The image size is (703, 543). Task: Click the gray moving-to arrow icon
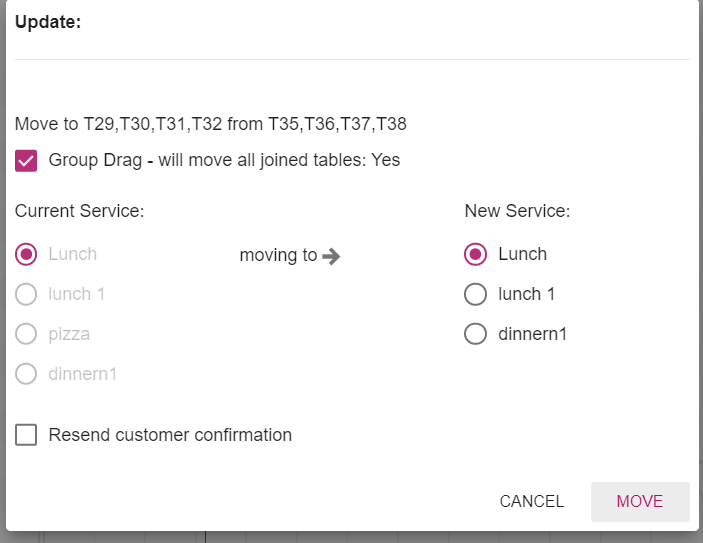(332, 256)
